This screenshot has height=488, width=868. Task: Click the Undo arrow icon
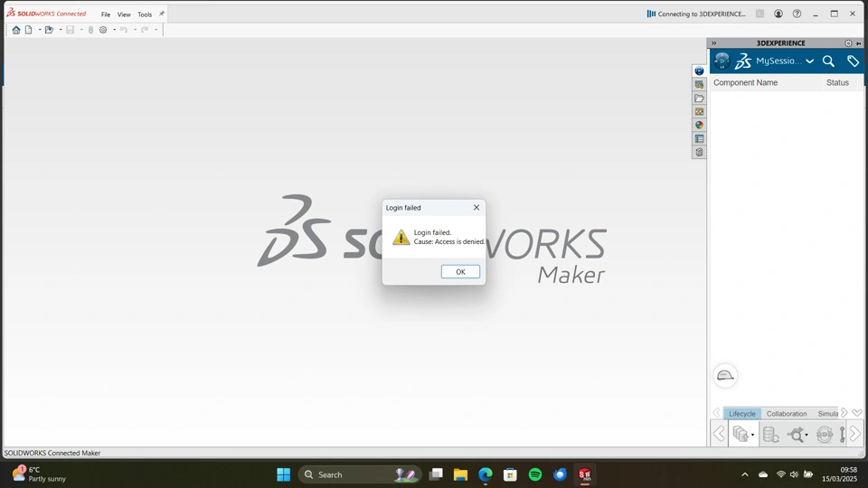point(124,30)
